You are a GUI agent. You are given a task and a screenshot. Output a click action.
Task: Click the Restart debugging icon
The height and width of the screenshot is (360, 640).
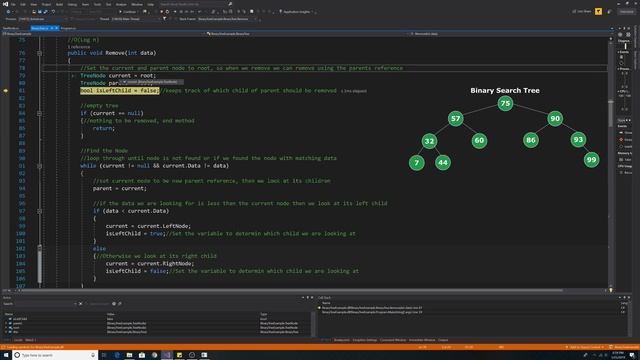pyautogui.click(x=167, y=11)
